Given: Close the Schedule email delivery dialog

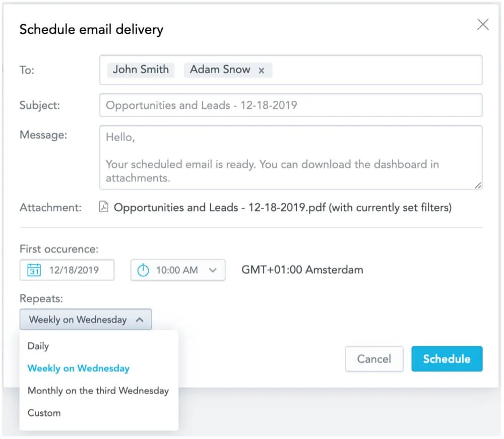Looking at the screenshot, I should click(483, 25).
